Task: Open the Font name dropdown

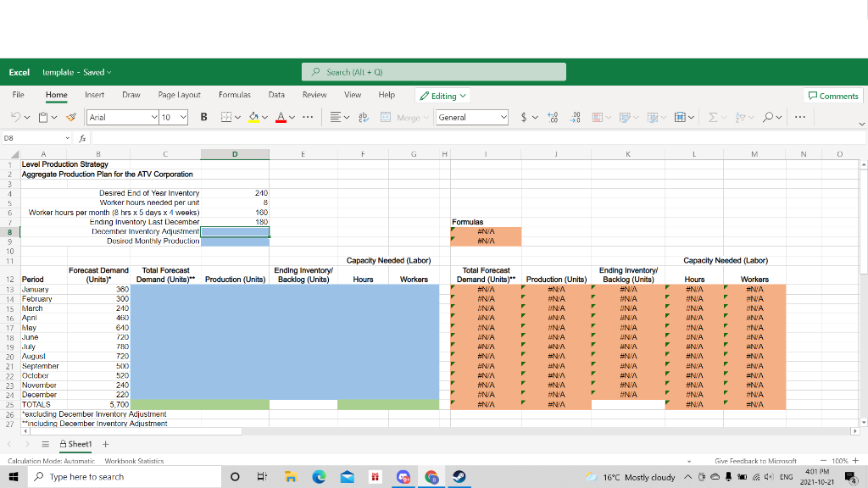Action: (x=122, y=117)
